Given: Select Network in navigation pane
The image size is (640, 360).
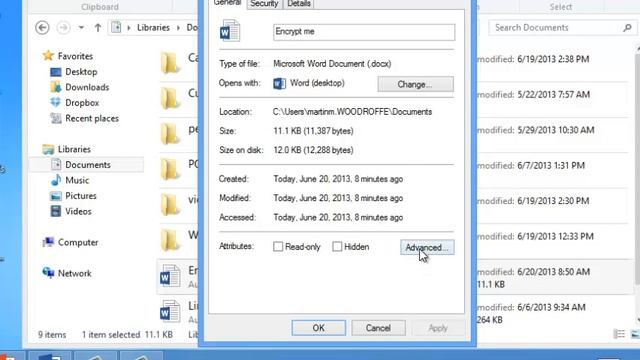Looking at the screenshot, I should 74,273.
